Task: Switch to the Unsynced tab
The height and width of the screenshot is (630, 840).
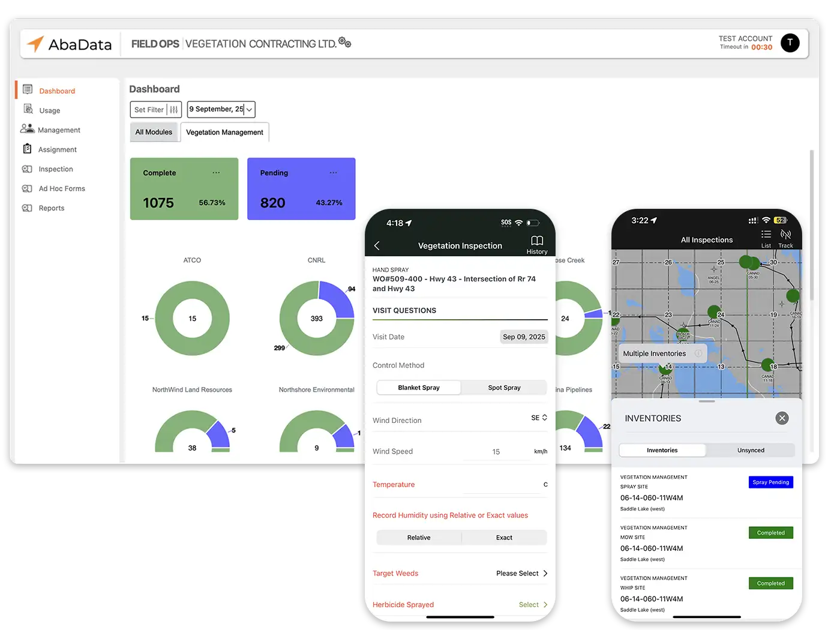Action: click(x=751, y=450)
